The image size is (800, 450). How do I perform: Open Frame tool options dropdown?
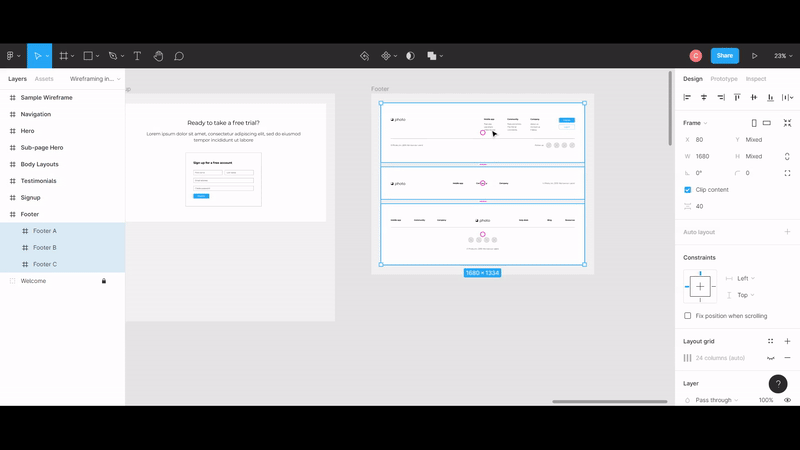coord(72,56)
